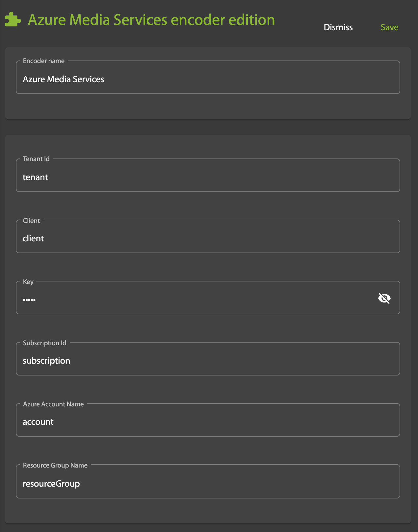Viewport: 418px width, 532px height.
Task: Click the Resource Group Name input box
Action: (x=207, y=484)
